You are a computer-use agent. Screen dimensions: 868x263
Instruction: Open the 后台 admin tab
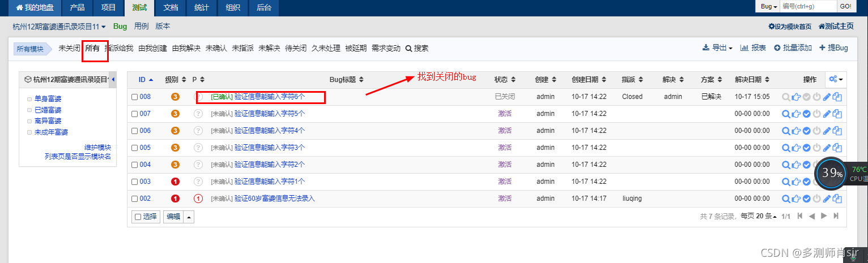[263, 8]
